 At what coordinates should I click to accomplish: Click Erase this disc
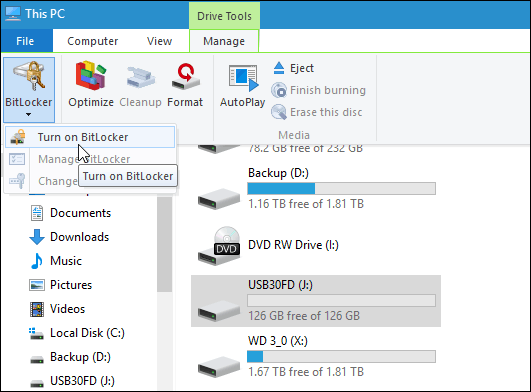tap(317, 112)
